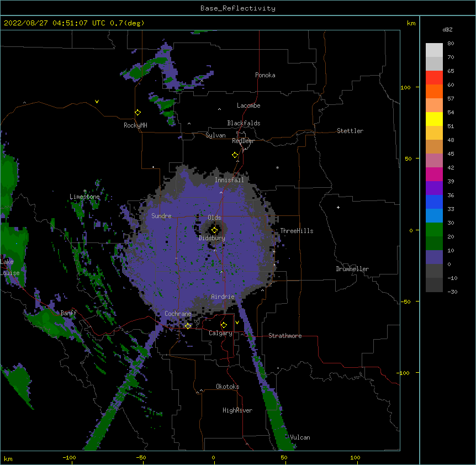The height and width of the screenshot is (465, 476).
Task: Click the Strathmore label
Action: (285, 336)
